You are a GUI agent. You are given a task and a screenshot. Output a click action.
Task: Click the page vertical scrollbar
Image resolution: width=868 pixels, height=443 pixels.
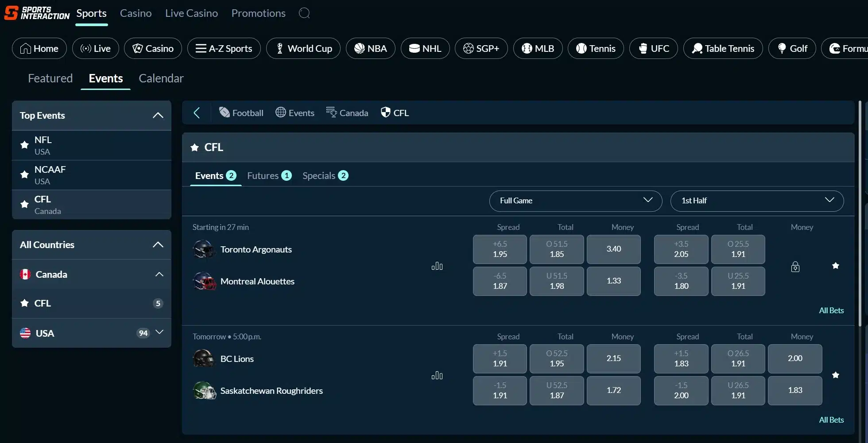point(860,213)
